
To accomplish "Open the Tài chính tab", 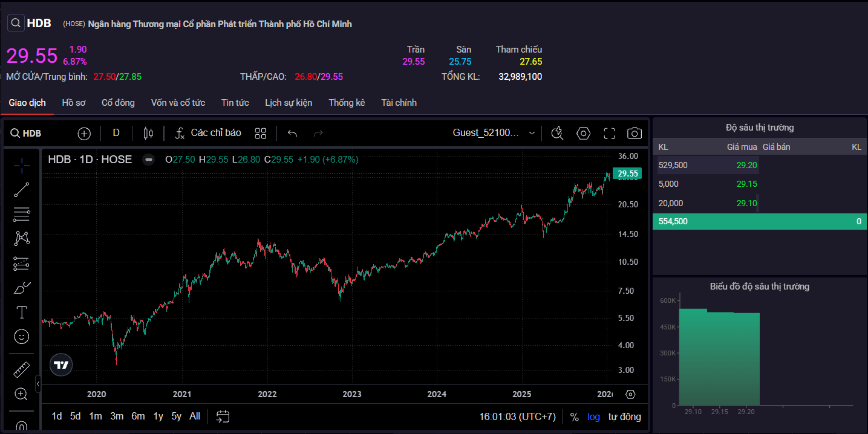I will (x=399, y=103).
